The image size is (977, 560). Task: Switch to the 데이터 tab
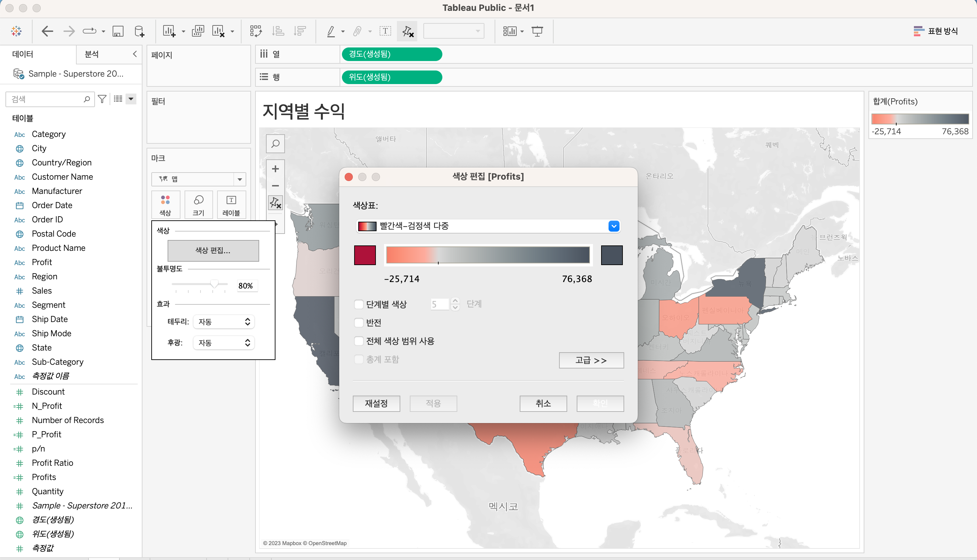coord(23,54)
